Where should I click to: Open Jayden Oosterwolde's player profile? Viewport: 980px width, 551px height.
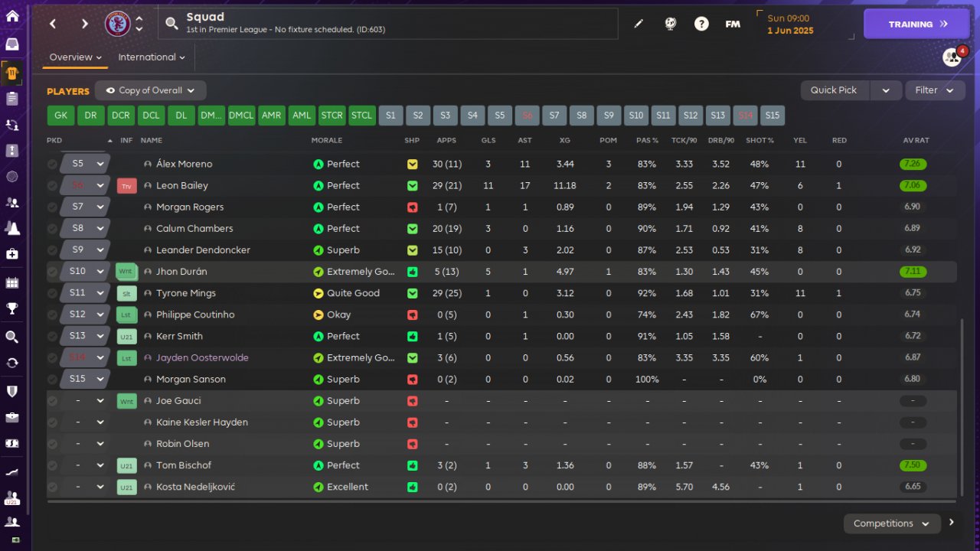pos(202,357)
